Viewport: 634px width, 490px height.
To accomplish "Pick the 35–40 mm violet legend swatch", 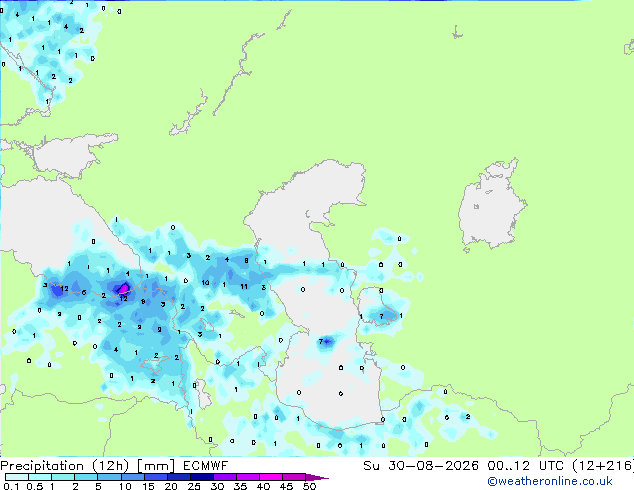I will [x=247, y=477].
